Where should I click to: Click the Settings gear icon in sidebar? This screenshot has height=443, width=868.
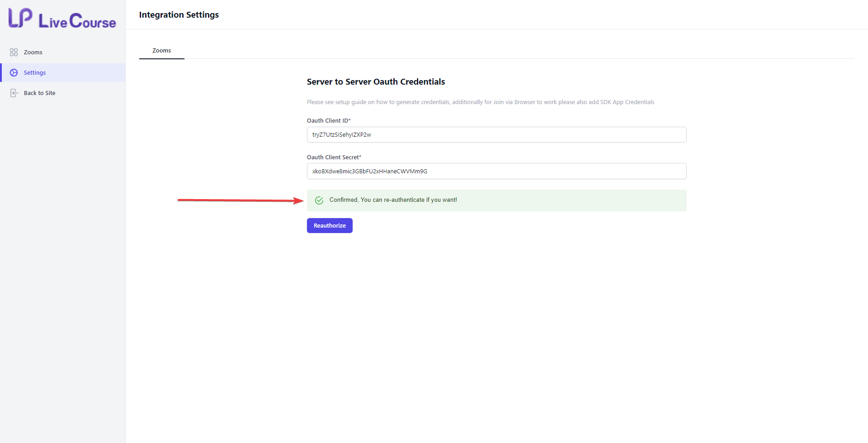click(14, 73)
